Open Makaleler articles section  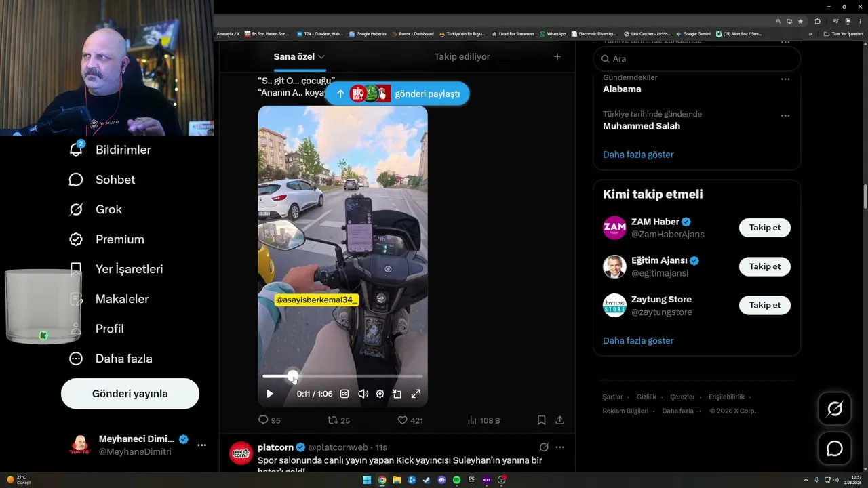click(x=108, y=299)
